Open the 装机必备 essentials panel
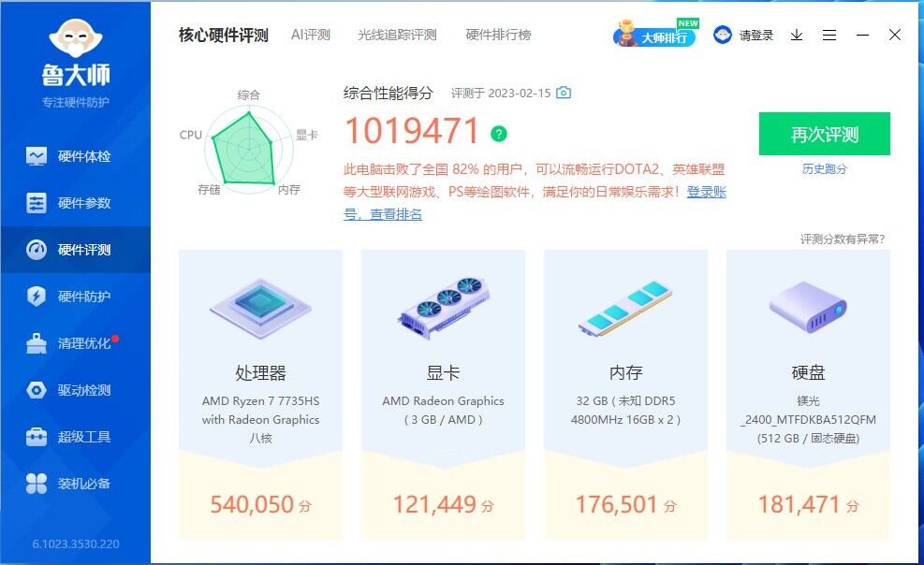The width and height of the screenshot is (924, 565). tap(75, 484)
